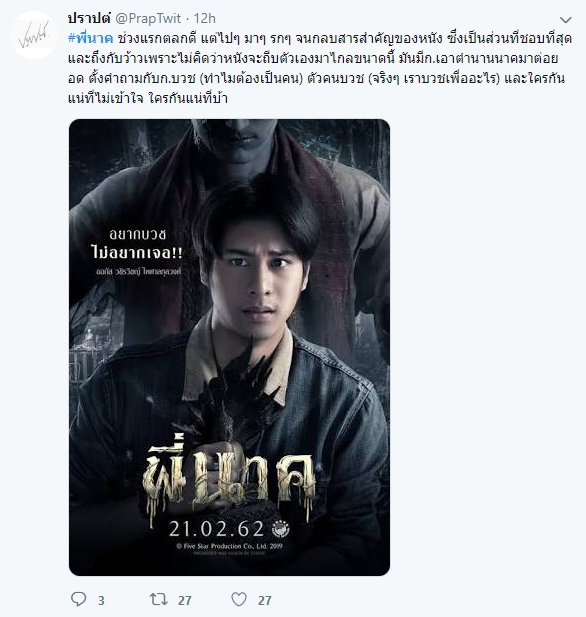Click the display name ปราปต์
Viewport: 586px width, 617px height.
(89, 18)
